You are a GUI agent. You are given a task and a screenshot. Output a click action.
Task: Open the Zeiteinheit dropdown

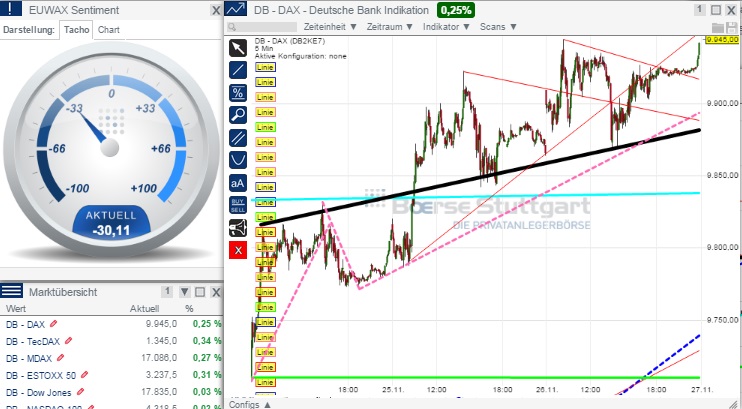coord(330,27)
